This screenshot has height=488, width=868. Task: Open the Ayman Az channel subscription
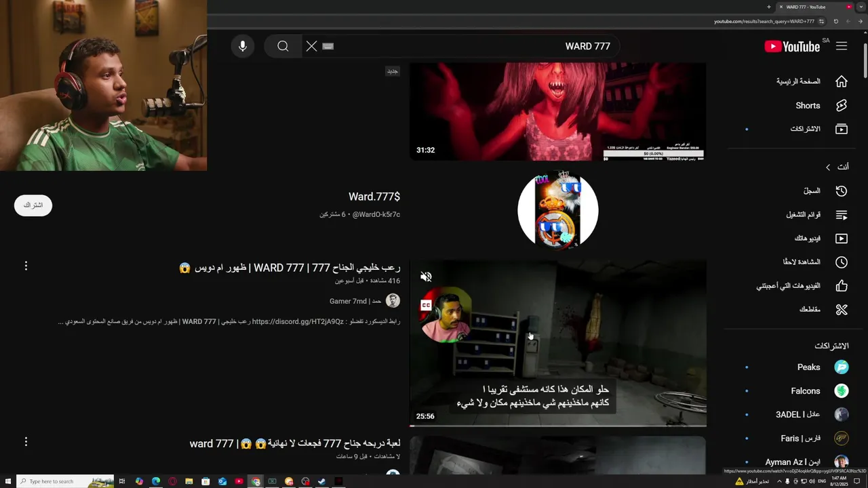(793, 462)
